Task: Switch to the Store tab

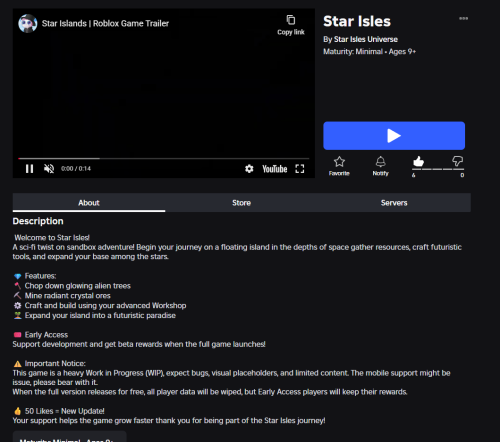Action: pyautogui.click(x=241, y=203)
